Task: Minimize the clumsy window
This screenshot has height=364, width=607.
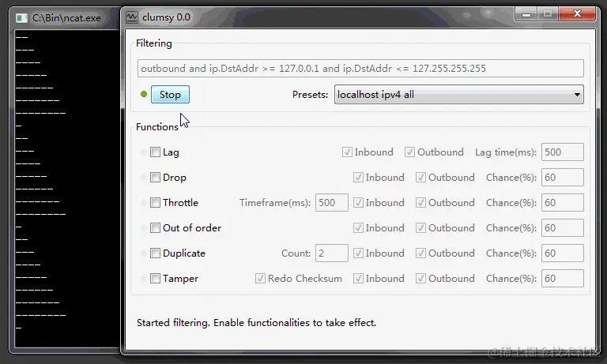Action: pos(526,14)
